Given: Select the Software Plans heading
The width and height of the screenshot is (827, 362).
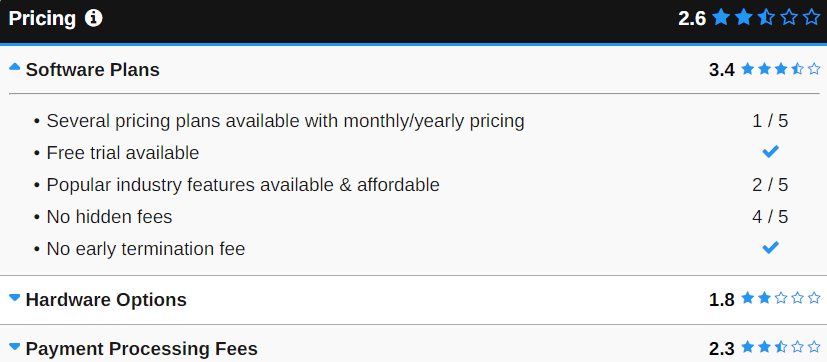Looking at the screenshot, I should coord(92,70).
